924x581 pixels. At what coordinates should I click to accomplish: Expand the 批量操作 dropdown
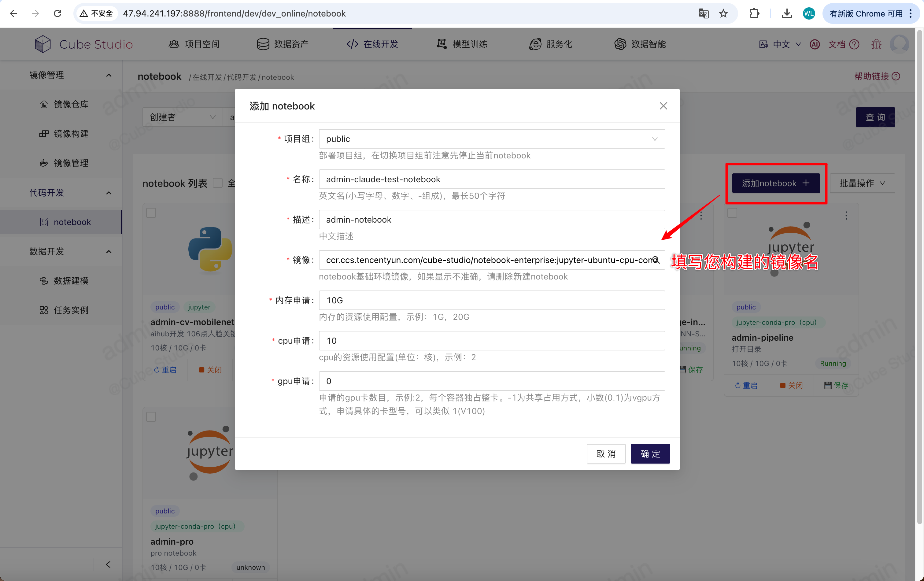click(x=862, y=183)
